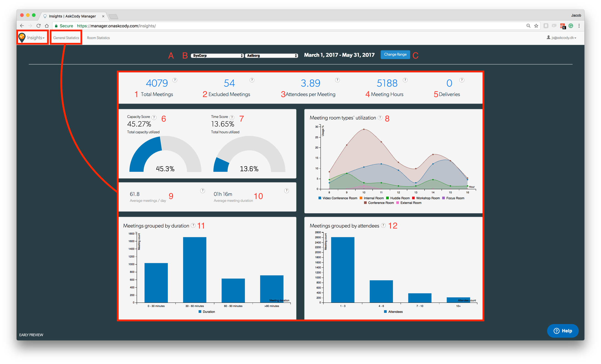
Task: Bookmark the page with the star icon
Action: [x=536, y=26]
